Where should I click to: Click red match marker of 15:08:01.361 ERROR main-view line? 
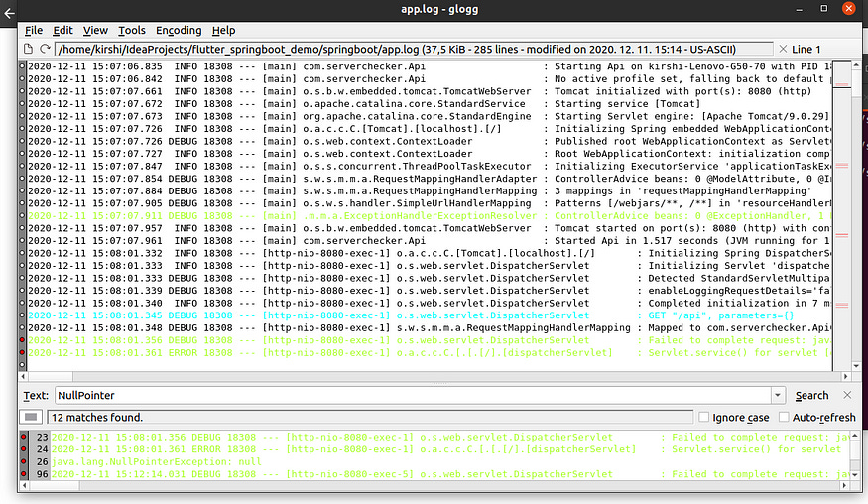(x=22, y=353)
